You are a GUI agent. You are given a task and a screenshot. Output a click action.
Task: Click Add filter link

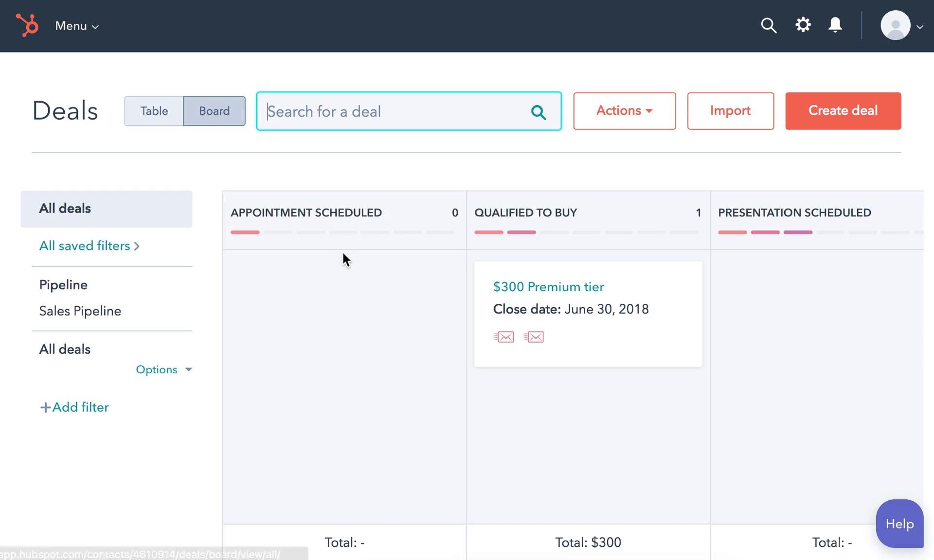coord(75,407)
